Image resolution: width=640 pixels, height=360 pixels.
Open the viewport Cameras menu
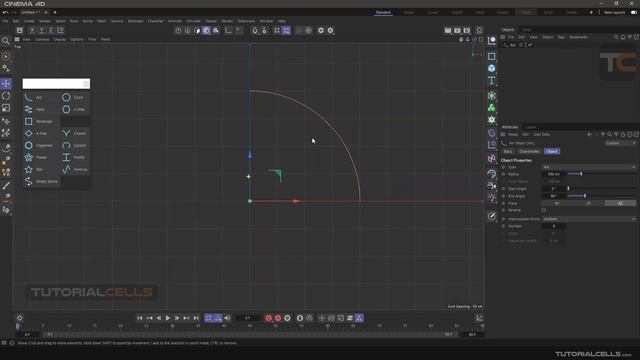(x=42, y=40)
